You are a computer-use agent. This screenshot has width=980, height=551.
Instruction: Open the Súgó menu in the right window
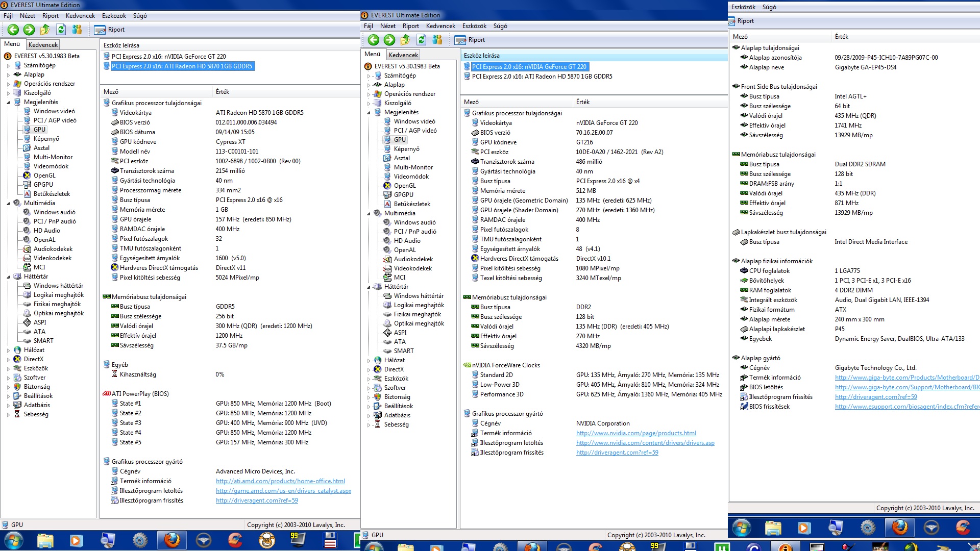[769, 7]
